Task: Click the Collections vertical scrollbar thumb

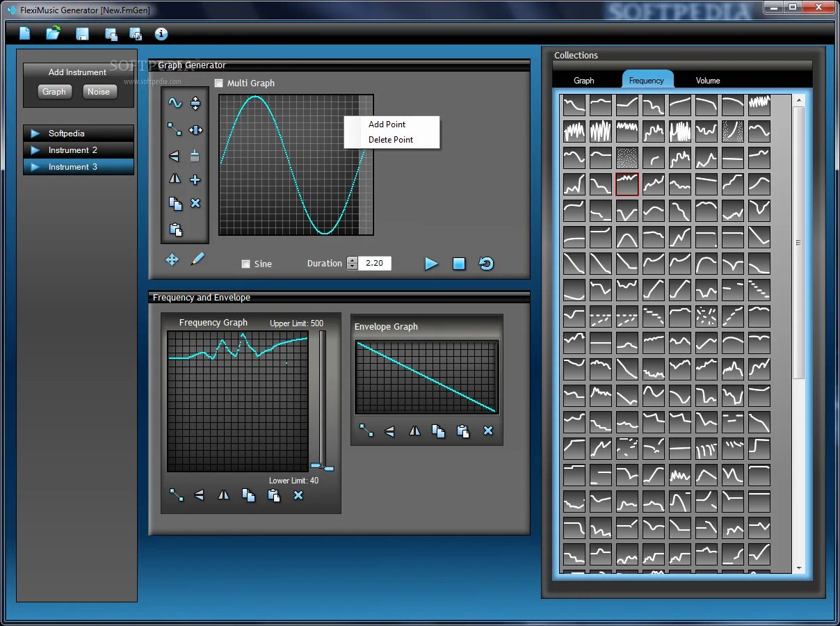Action: 798,243
